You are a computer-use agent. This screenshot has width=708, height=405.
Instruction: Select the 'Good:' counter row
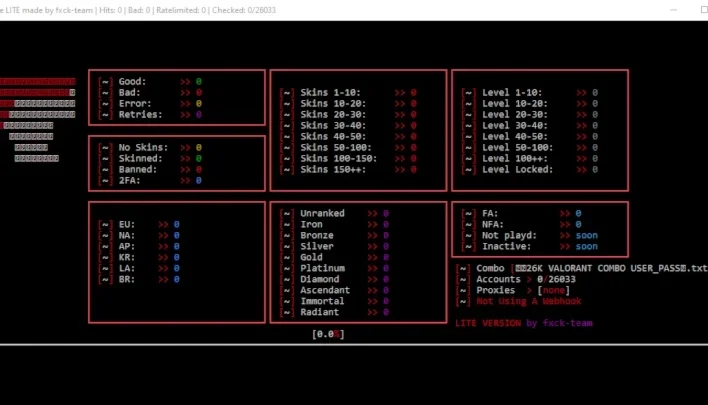tap(150, 82)
